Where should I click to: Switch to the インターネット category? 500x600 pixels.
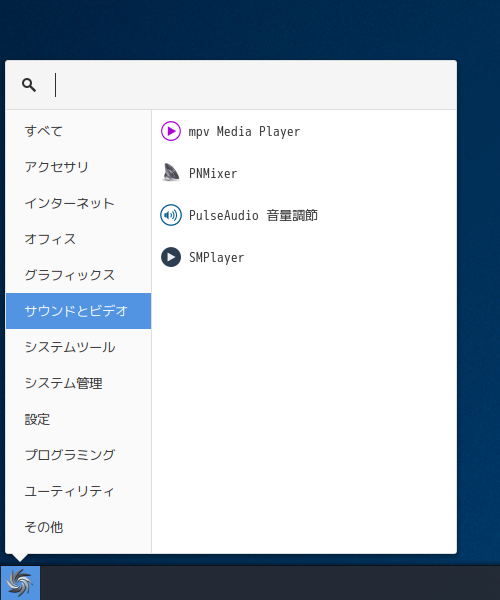pyautogui.click(x=78, y=203)
